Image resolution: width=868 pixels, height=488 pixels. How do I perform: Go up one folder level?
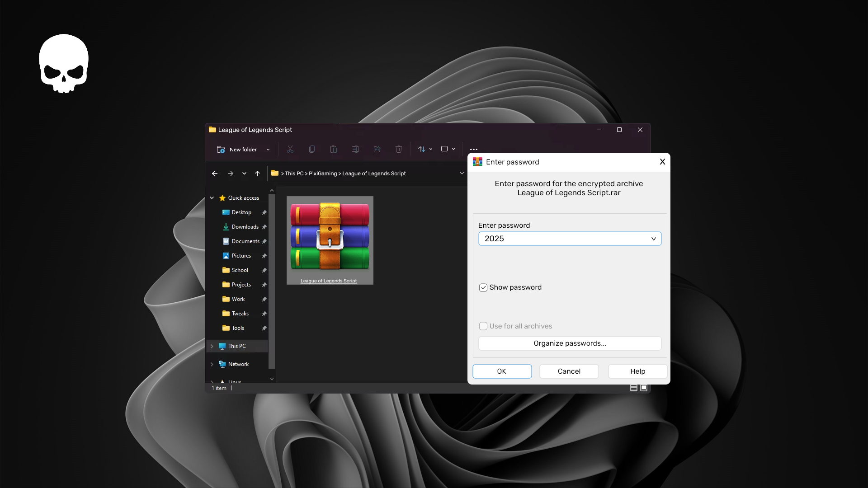pyautogui.click(x=258, y=174)
